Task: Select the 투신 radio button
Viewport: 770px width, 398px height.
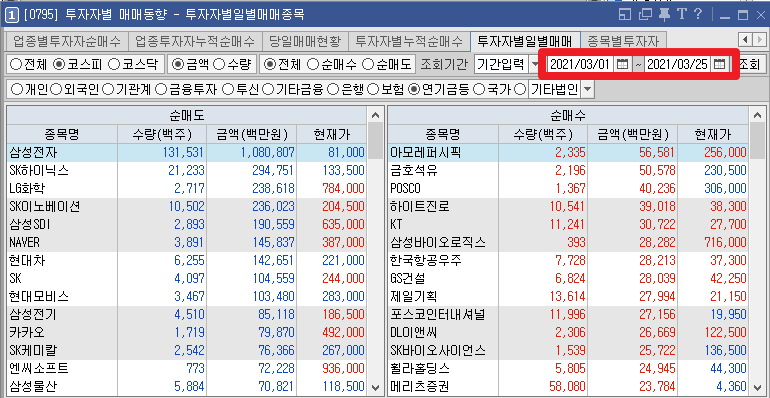Action: point(227,89)
